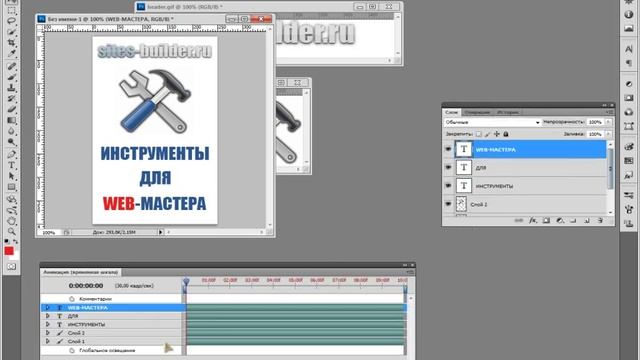Select the Crop tool
The image size is (640, 360).
11,42
